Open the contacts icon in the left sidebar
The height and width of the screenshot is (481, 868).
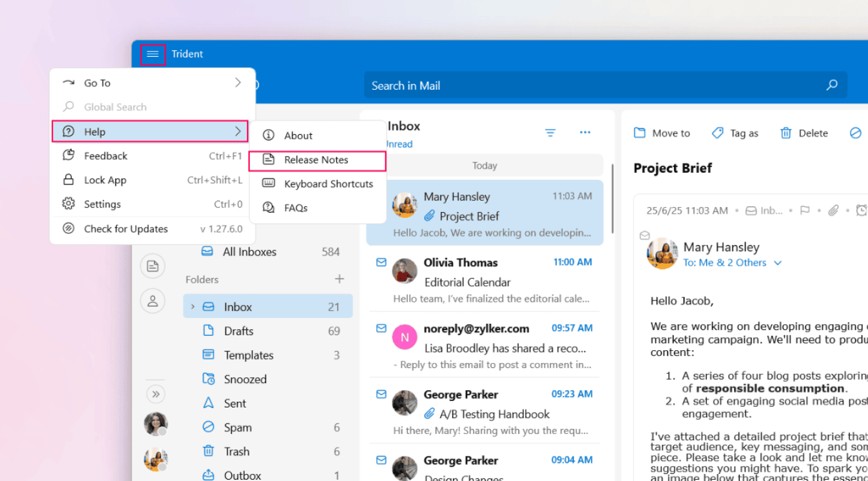[153, 300]
